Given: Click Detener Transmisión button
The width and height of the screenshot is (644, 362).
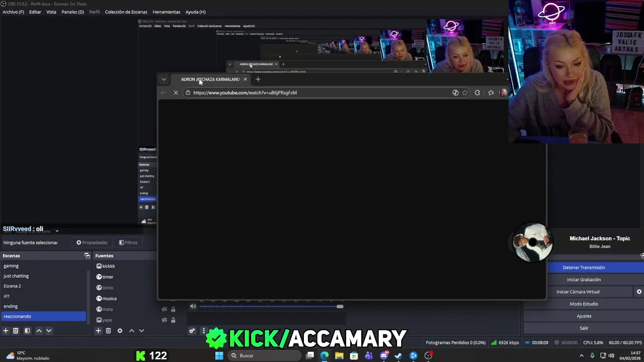Looking at the screenshot, I should coord(584,267).
